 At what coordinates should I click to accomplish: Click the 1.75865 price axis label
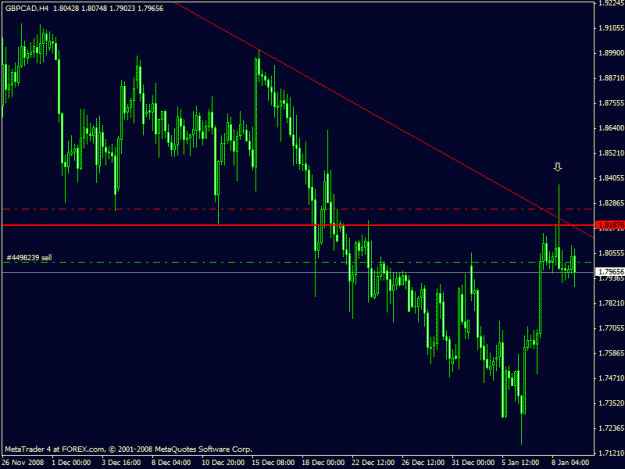(x=611, y=353)
